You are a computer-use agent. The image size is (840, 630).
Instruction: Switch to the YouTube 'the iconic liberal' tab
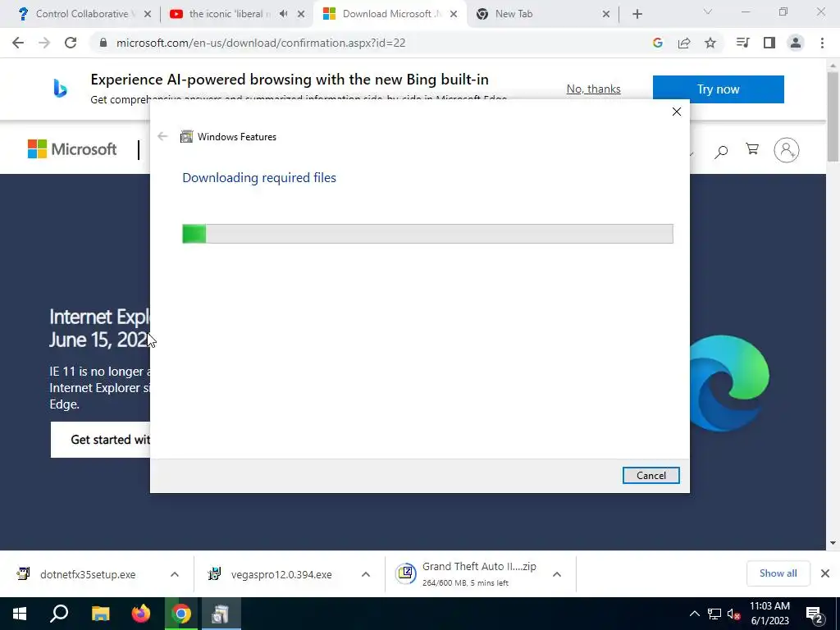tap(229, 14)
